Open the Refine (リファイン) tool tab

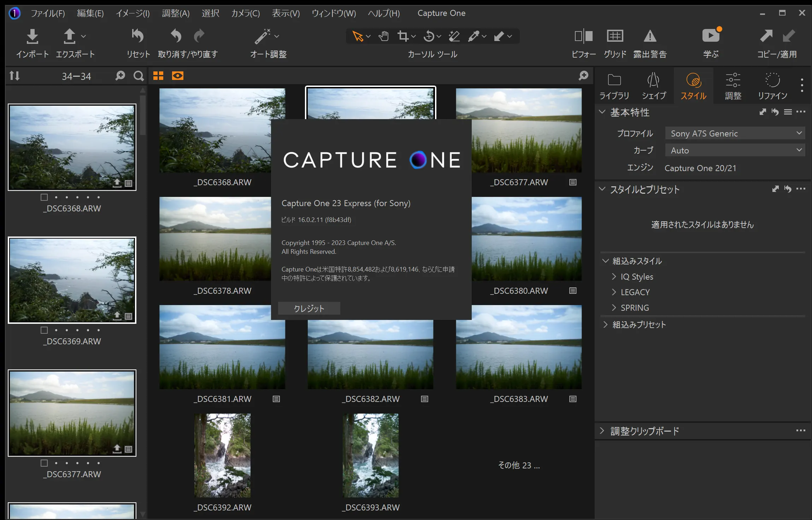pyautogui.click(x=772, y=87)
